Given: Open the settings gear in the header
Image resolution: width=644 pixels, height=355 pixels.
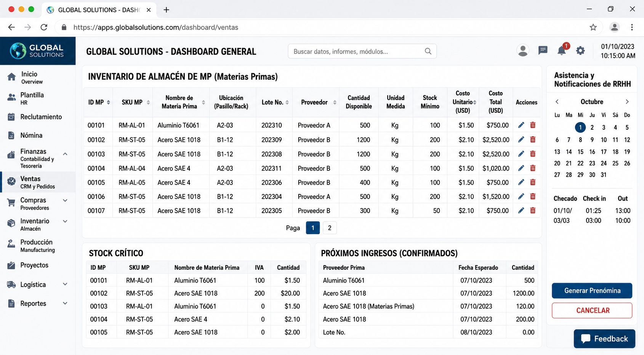Looking at the screenshot, I should coord(580,50).
